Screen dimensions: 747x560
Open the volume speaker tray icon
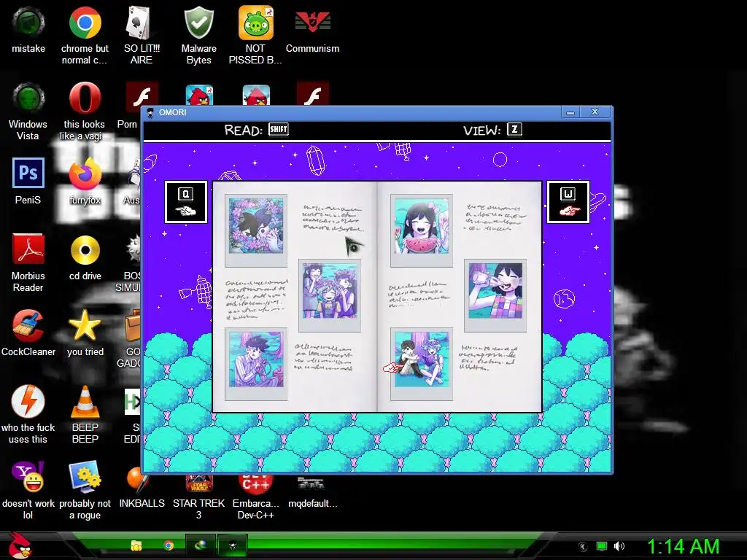[619, 546]
